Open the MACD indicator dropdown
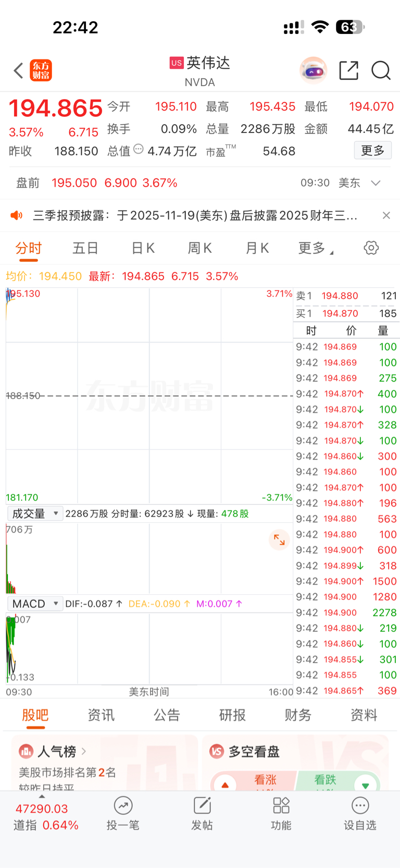 (35, 604)
